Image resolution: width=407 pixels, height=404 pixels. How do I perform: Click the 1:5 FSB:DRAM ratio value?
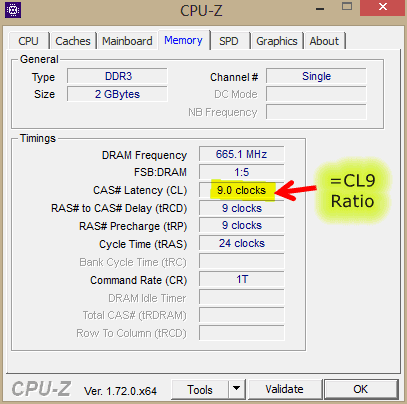click(x=242, y=172)
